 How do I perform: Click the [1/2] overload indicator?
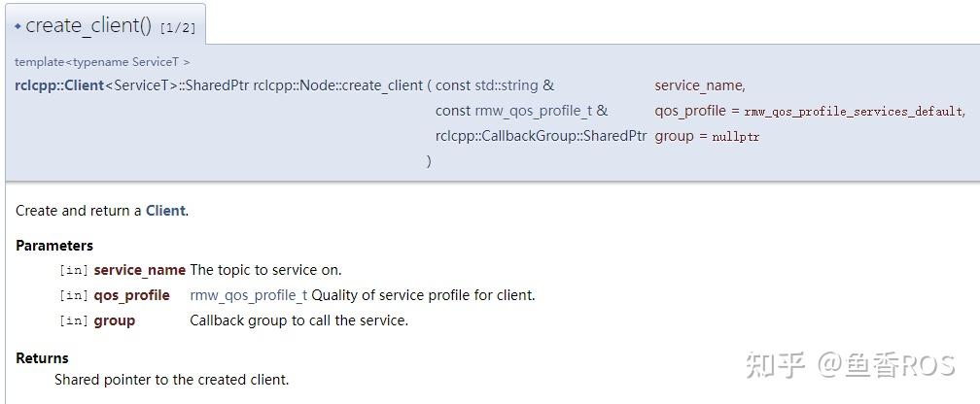point(178,28)
